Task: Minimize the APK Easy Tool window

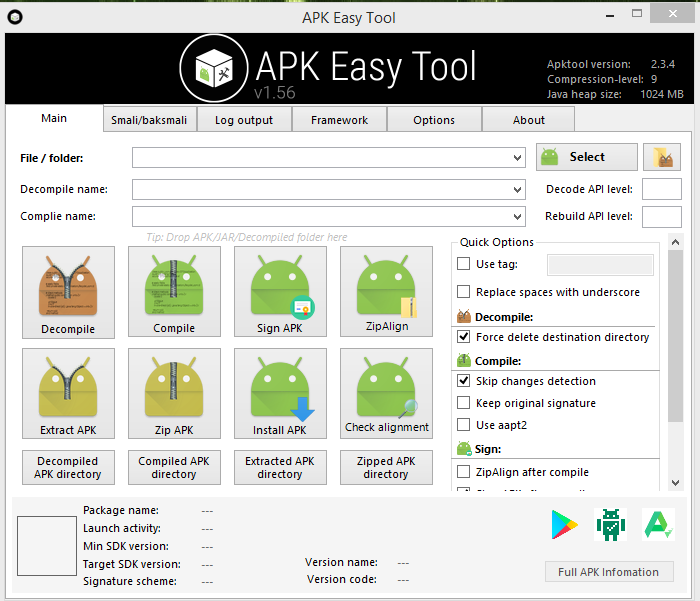Action: pos(610,15)
